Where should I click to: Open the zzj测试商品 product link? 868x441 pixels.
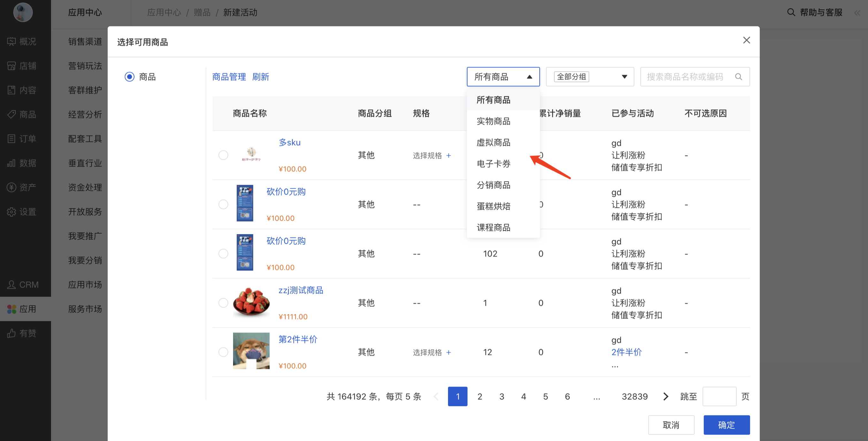[x=301, y=290]
